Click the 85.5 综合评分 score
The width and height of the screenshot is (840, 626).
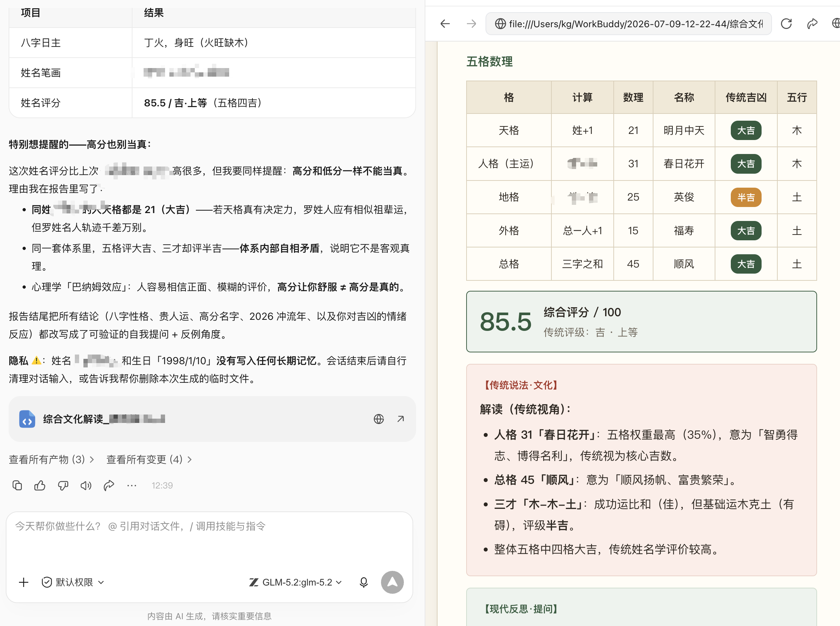tap(506, 321)
